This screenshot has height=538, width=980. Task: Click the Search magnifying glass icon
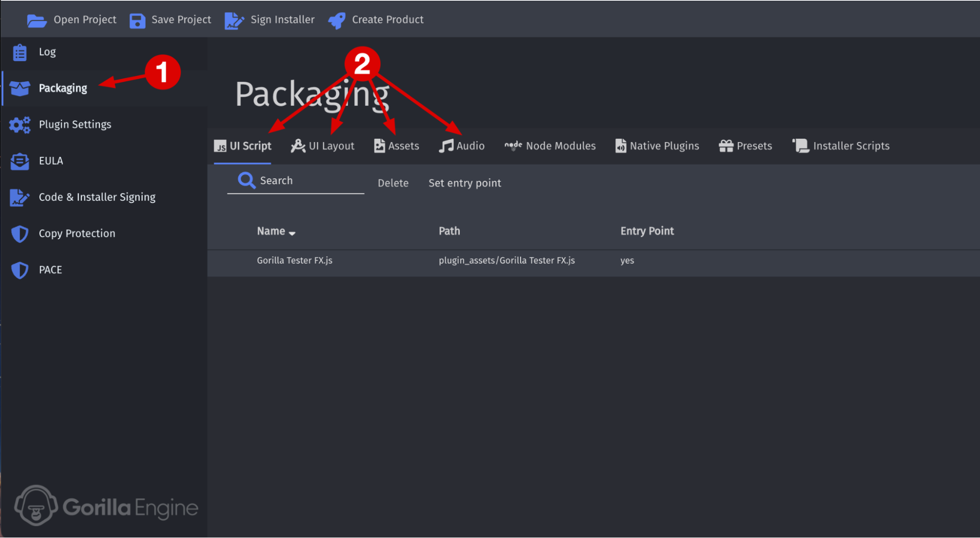[247, 180]
